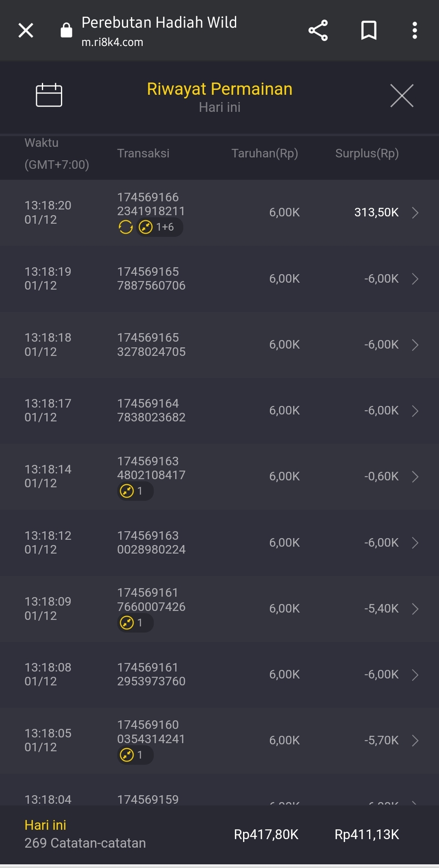Tap the share icon in browser bar
This screenshot has height=868, width=439.
[318, 31]
